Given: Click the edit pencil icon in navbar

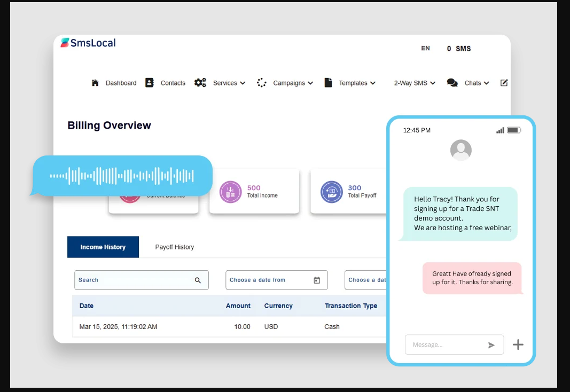Looking at the screenshot, I should click(504, 83).
